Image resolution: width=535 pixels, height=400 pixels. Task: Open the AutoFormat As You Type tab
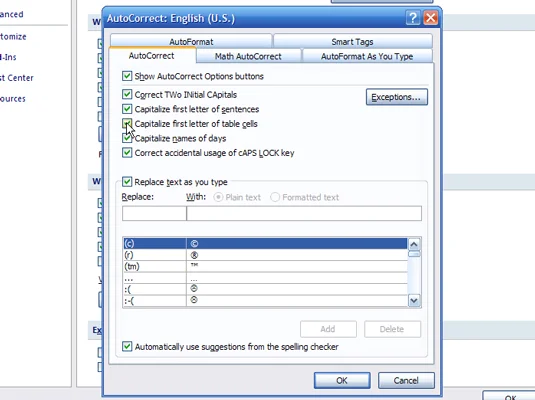click(x=367, y=56)
